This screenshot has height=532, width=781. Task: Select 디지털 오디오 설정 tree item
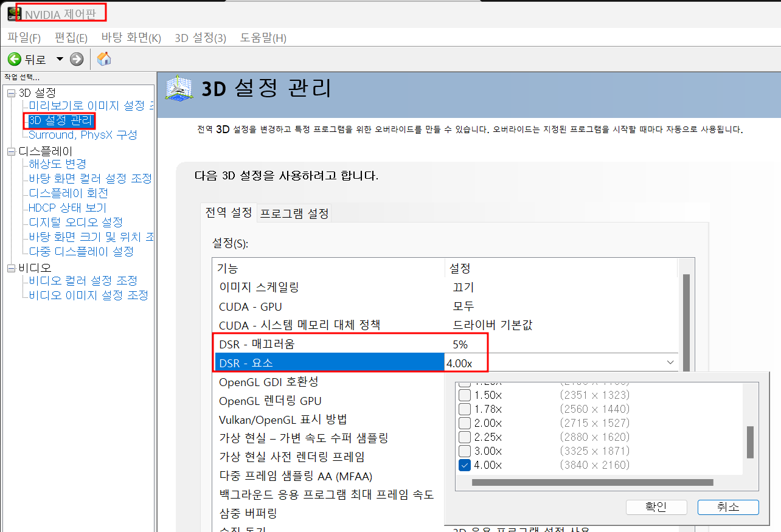click(75, 222)
